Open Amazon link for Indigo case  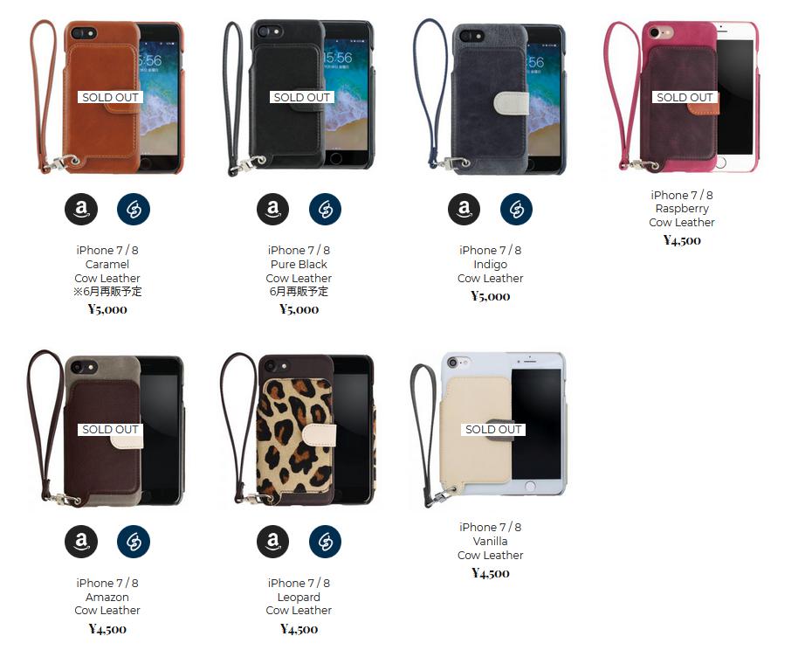(x=464, y=209)
